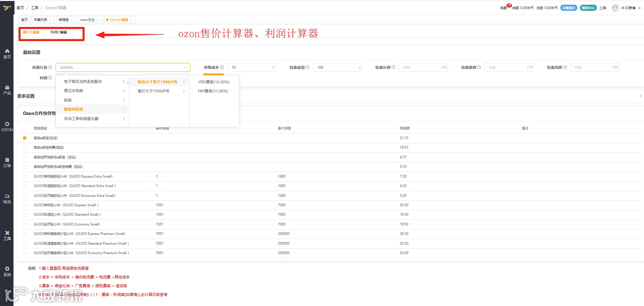Screen dimensions: 644x306
Task: Select GUOO Express Small radio button
Action: point(25,205)
